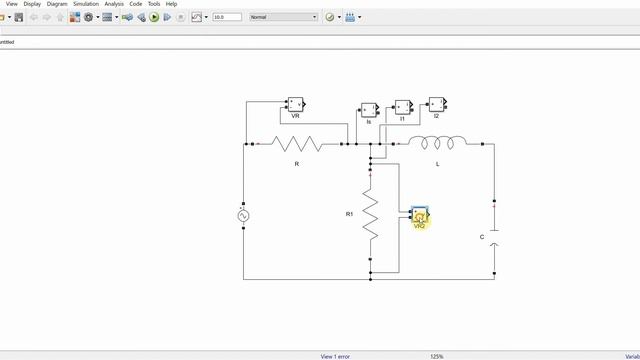
Task: Click the Forward navigation arrow
Action: click(47, 17)
